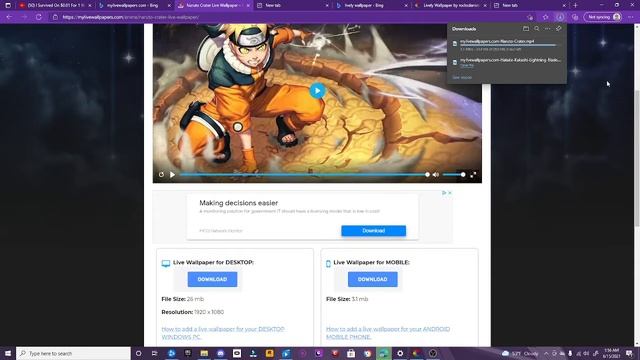
Task: Search downloads with the magnifier icon
Action: pos(537,29)
